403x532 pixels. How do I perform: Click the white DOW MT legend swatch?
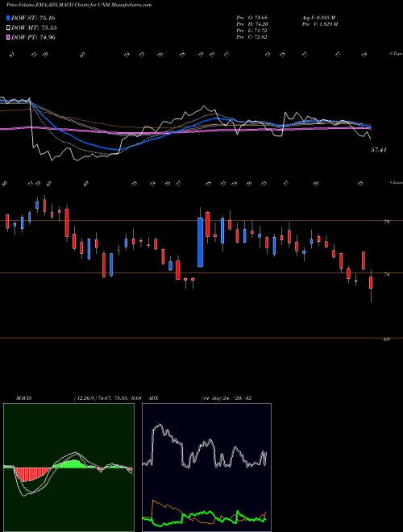tap(8, 28)
